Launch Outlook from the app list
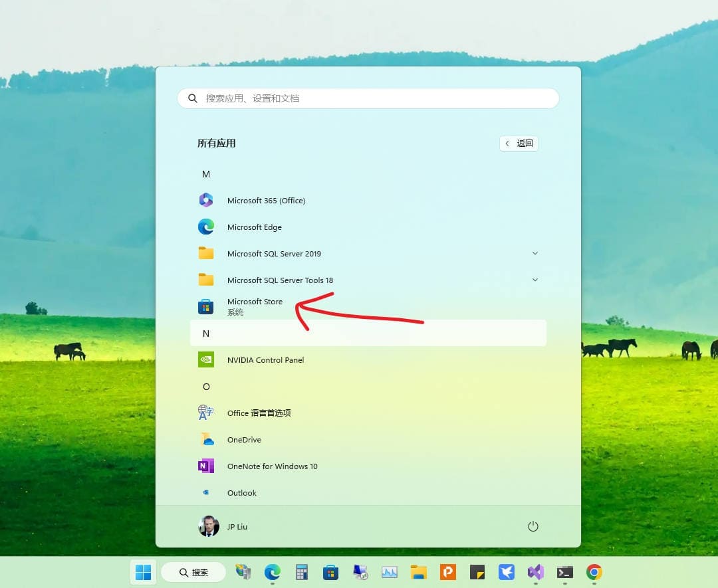 pyautogui.click(x=241, y=493)
